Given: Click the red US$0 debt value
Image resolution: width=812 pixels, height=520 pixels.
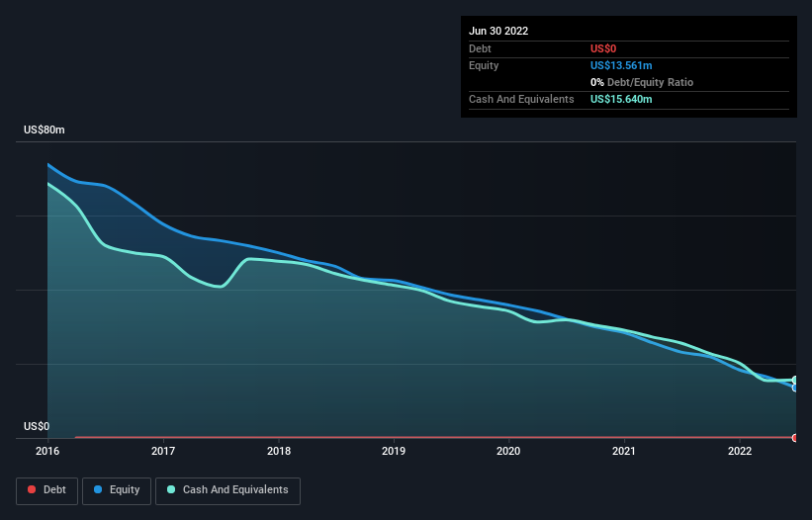Looking at the screenshot, I should click(x=603, y=48).
